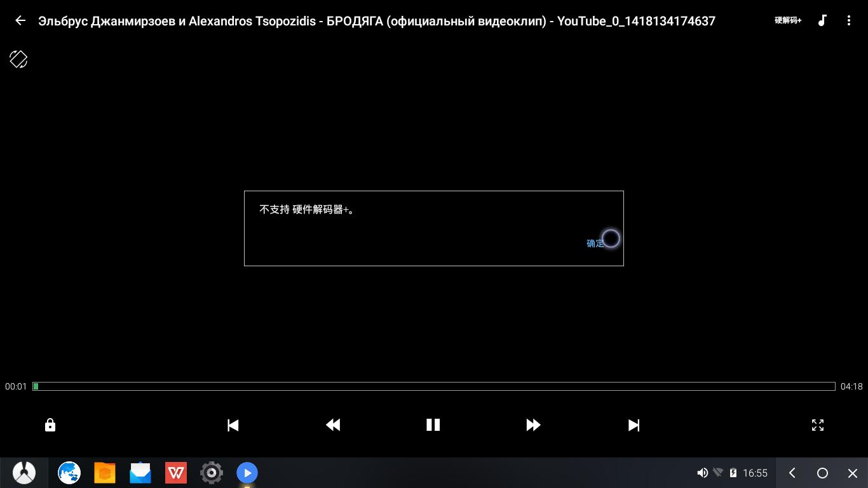Open the system start launcher icon
Viewport: 868px width, 488px height.
click(24, 473)
